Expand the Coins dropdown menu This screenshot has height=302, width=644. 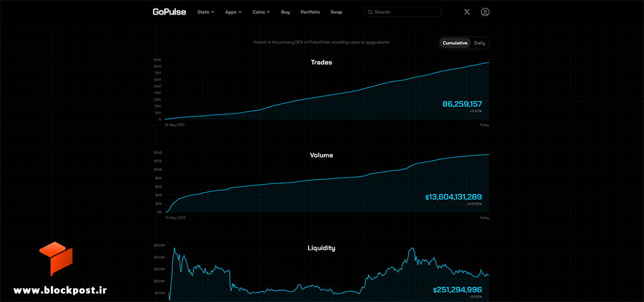tap(261, 12)
